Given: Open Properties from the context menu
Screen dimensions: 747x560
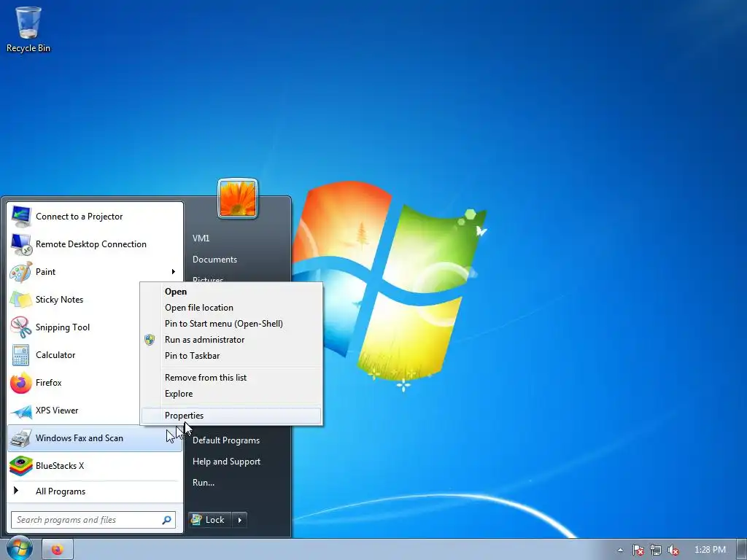Looking at the screenshot, I should point(231,416).
